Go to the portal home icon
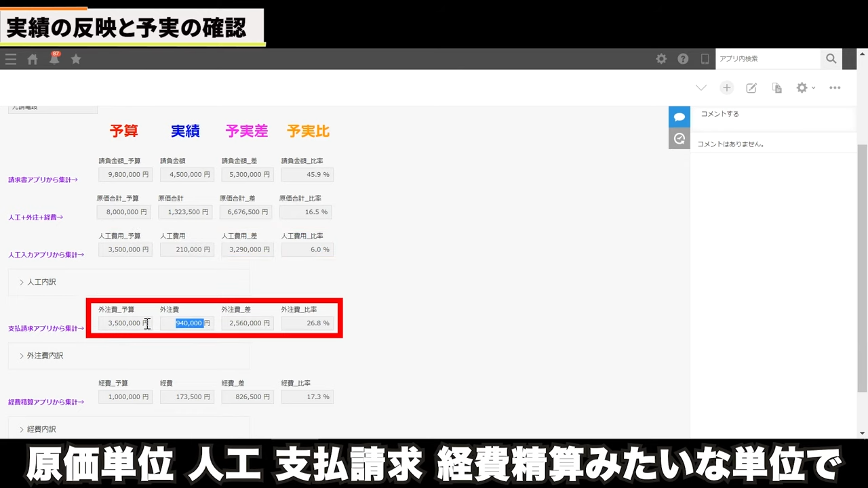Screen dimensions: 868x488 (x=33, y=59)
